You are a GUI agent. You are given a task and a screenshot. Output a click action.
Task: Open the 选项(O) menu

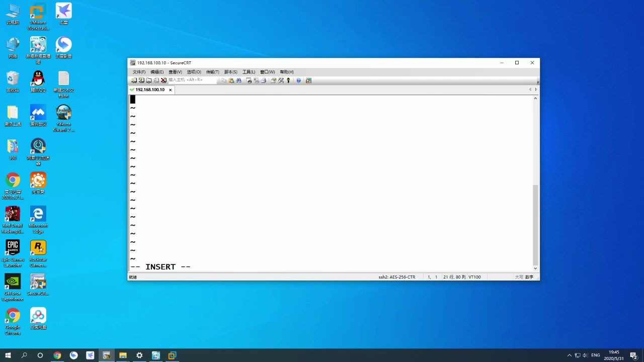pyautogui.click(x=194, y=72)
